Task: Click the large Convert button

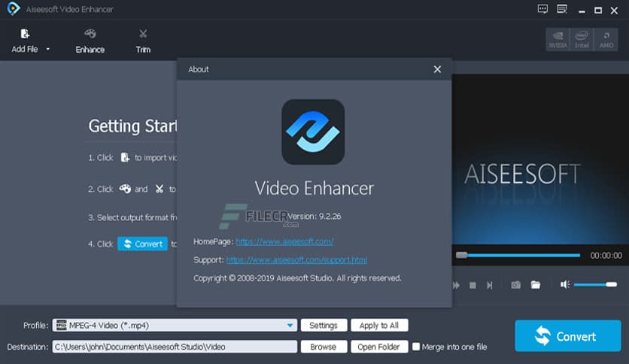Action: tap(567, 335)
